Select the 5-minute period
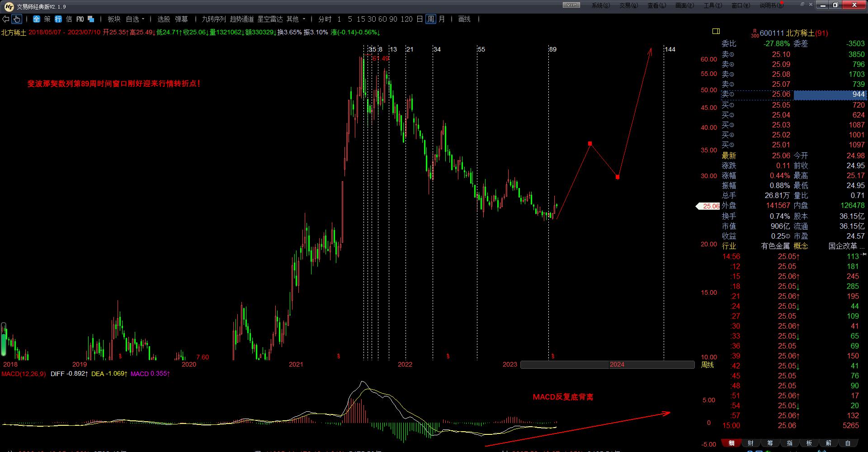 pyautogui.click(x=350, y=19)
